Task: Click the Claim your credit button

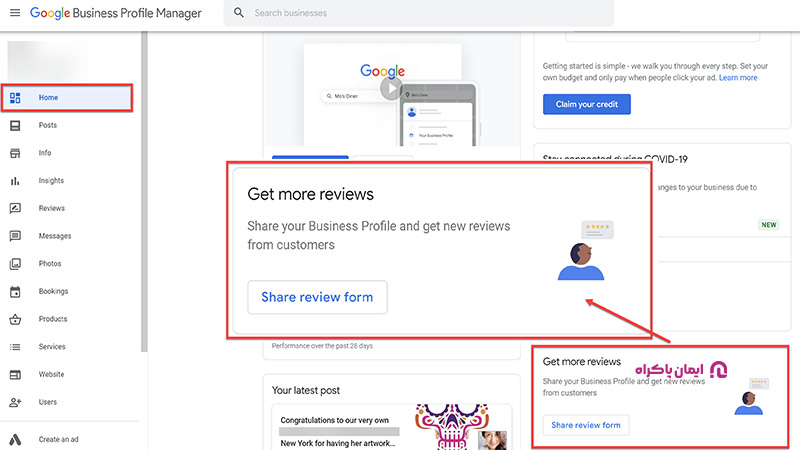Action: [587, 104]
